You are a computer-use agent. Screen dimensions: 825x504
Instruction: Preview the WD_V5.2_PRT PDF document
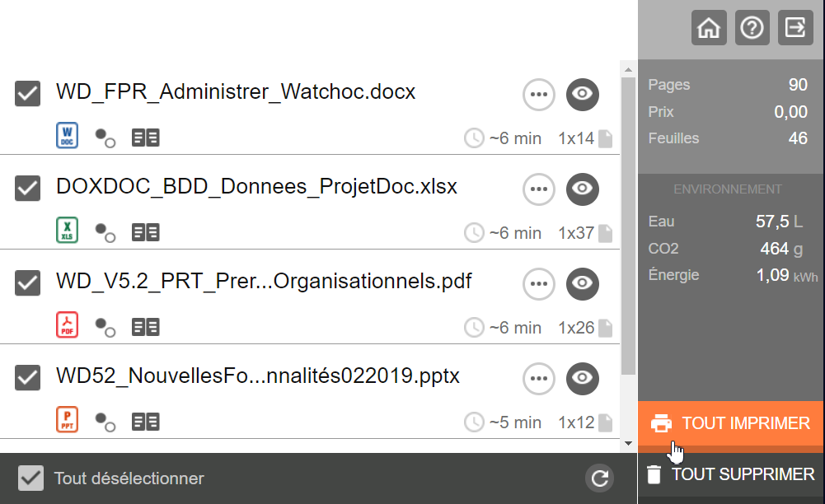(x=583, y=283)
